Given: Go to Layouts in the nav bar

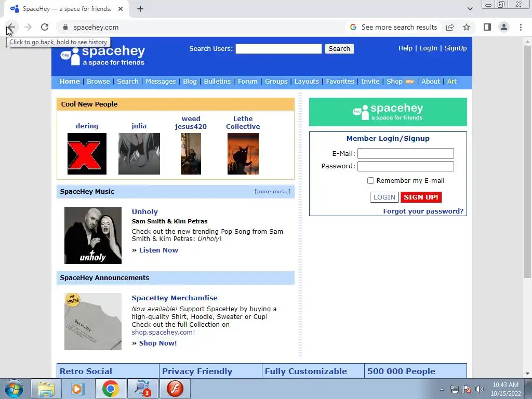Looking at the screenshot, I should [307, 82].
